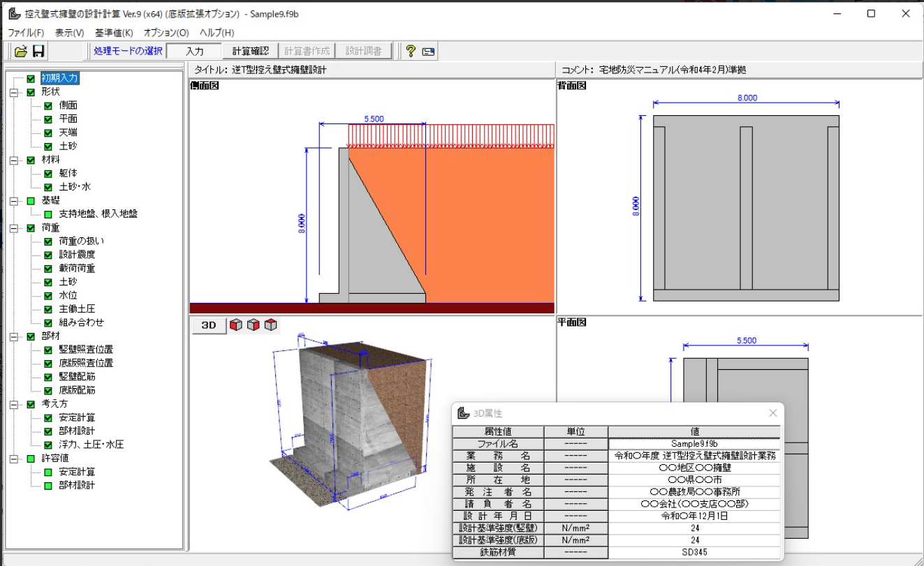Toggle the checkbox next to 側面
The width and height of the screenshot is (924, 566).
(48, 105)
